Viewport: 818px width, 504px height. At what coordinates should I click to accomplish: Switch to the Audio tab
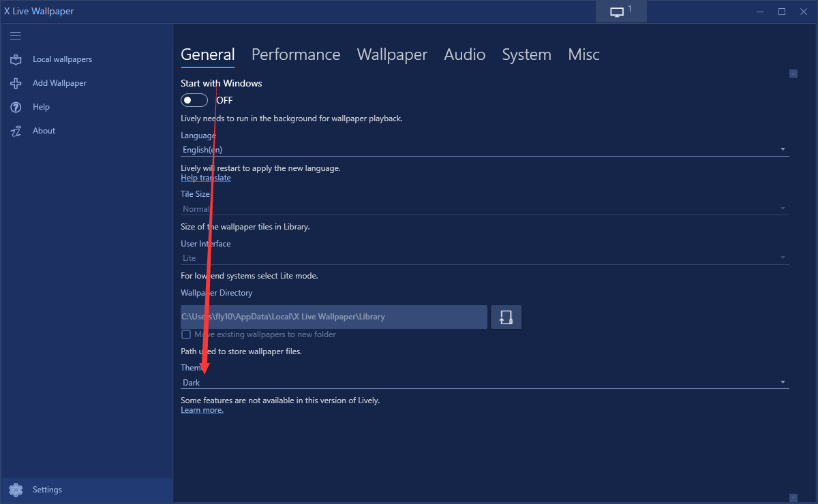(465, 55)
